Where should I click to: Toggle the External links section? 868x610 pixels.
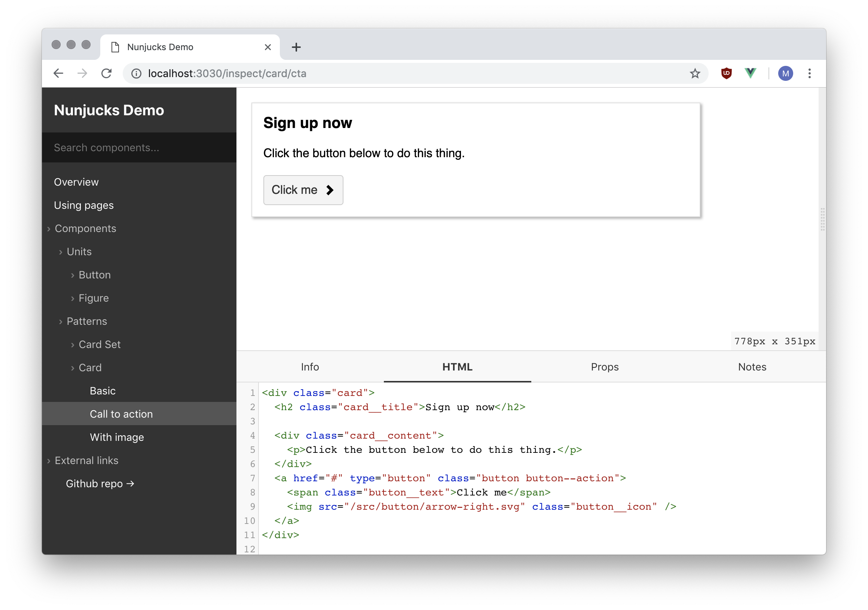click(86, 461)
